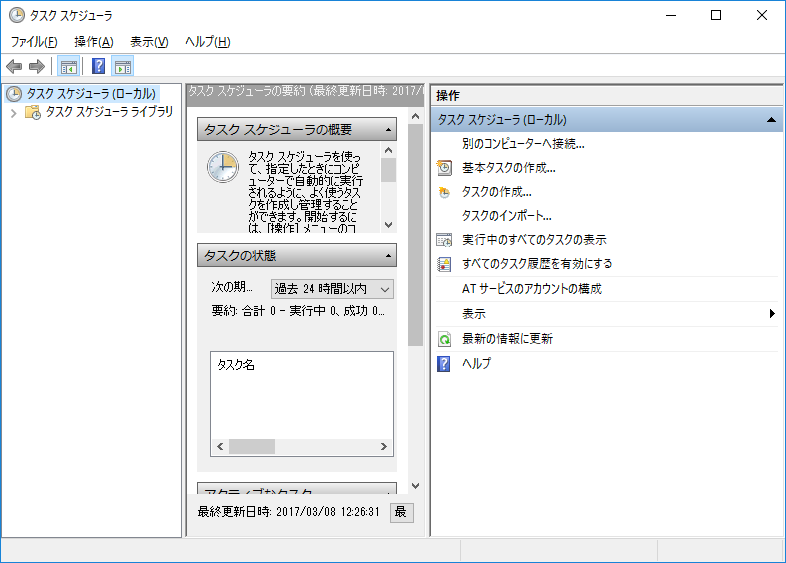Maximize the Task Scheduler window
This screenshot has width=786, height=563.
click(716, 16)
